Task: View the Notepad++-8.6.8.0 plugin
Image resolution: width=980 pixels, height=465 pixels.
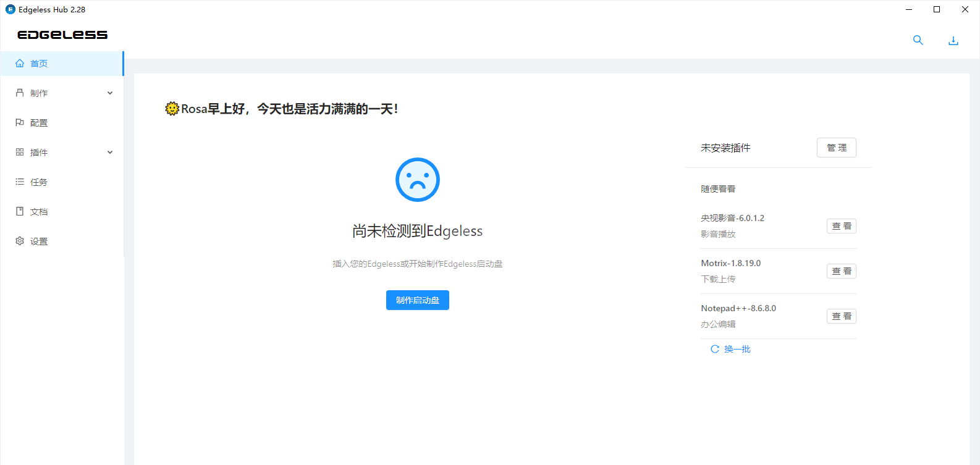Action: 842,316
